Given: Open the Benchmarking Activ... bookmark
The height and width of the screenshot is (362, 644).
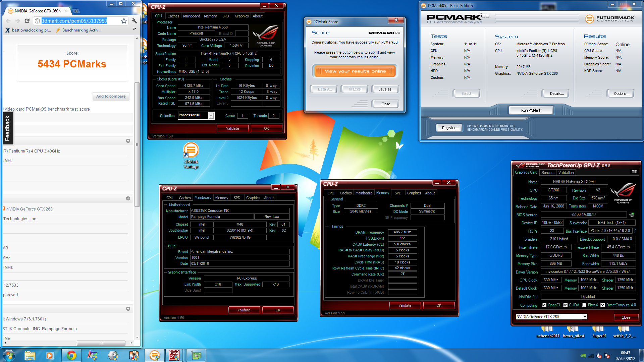Looking at the screenshot, I should [x=78, y=30].
